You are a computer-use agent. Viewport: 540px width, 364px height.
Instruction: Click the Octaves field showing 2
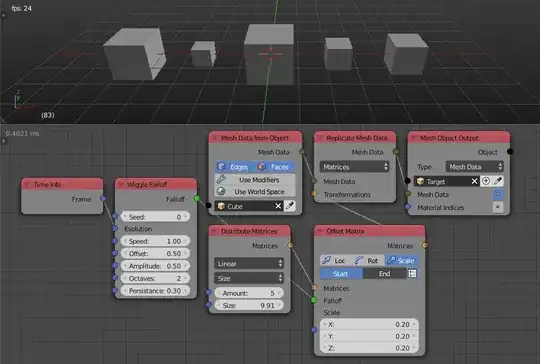point(156,278)
